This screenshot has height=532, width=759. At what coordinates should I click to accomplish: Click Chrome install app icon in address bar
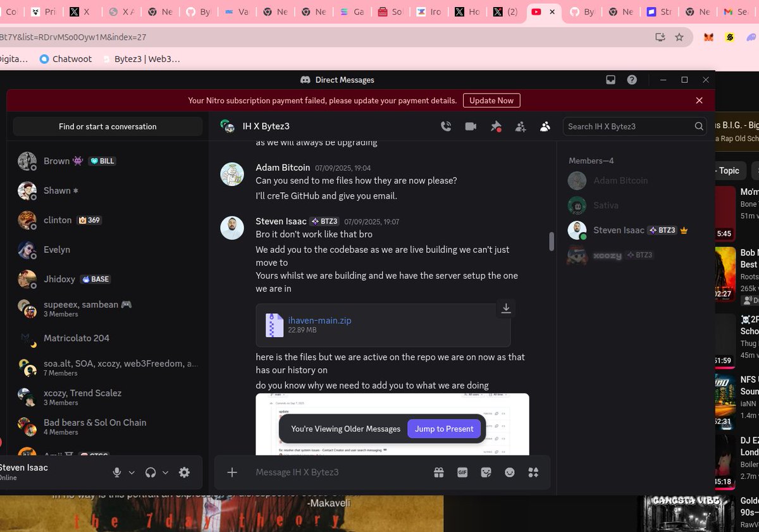pyautogui.click(x=660, y=37)
